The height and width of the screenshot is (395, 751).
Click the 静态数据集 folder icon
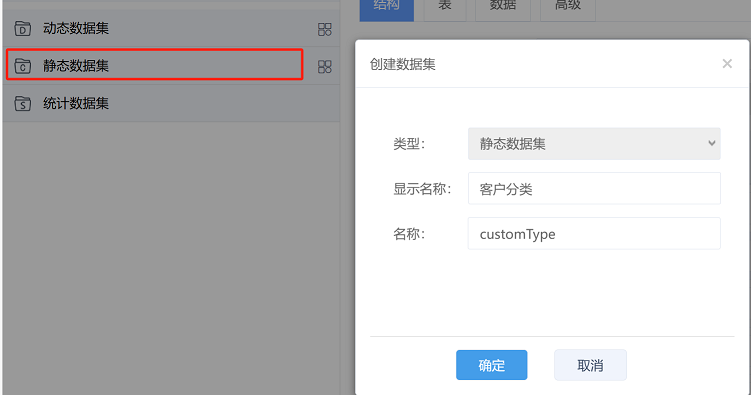(x=23, y=66)
